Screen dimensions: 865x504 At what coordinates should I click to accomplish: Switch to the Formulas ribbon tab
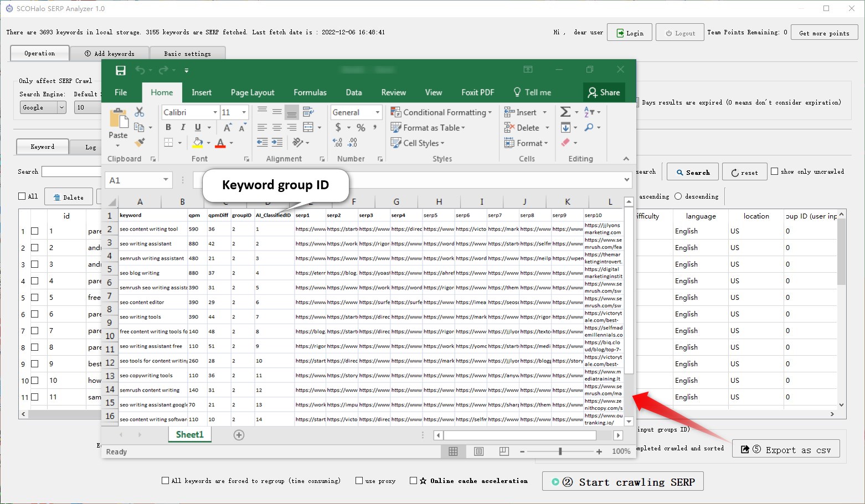[310, 92]
